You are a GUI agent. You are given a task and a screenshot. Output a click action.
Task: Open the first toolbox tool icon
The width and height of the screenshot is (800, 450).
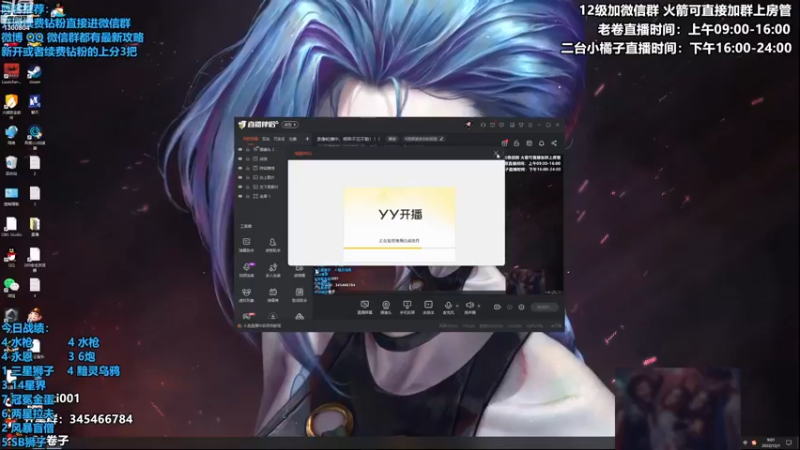click(x=246, y=244)
